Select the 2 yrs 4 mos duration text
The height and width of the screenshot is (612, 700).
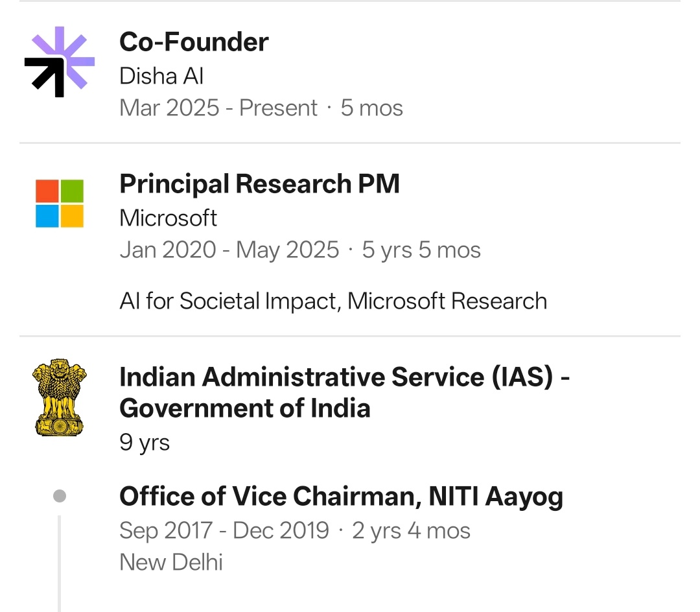pos(411,531)
